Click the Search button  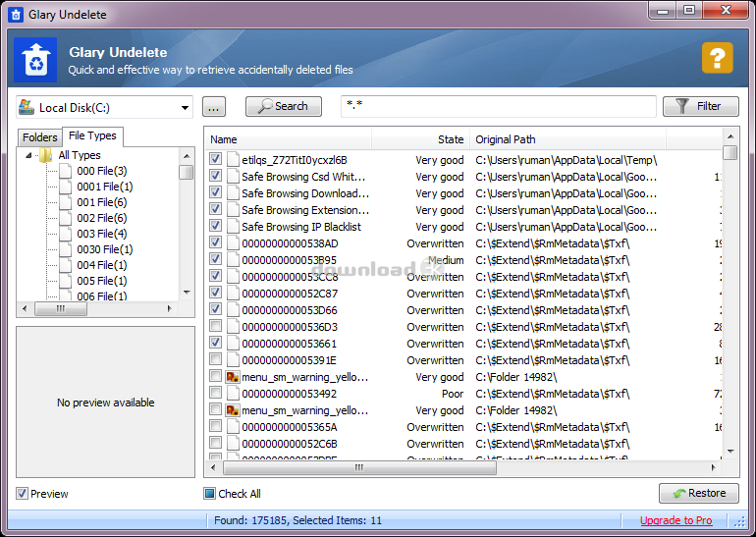click(x=284, y=107)
